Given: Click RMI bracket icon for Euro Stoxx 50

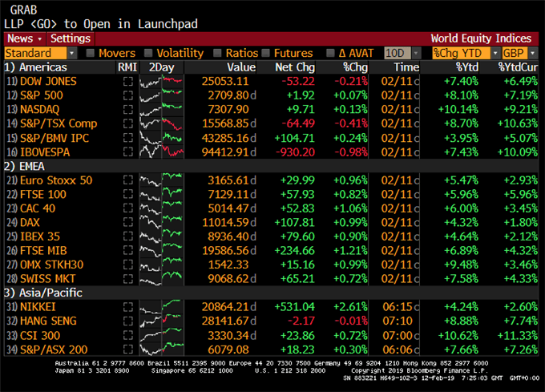Looking at the screenshot, I should tap(128, 180).
